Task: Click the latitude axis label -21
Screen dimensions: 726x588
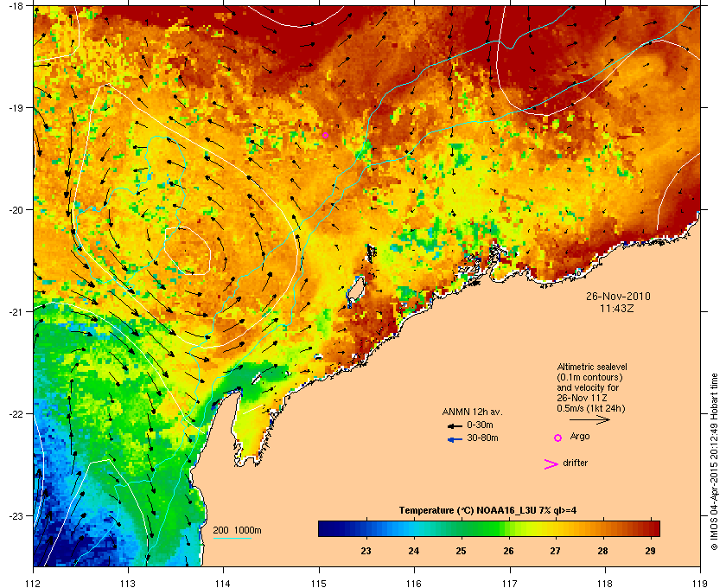Action: 16,312
